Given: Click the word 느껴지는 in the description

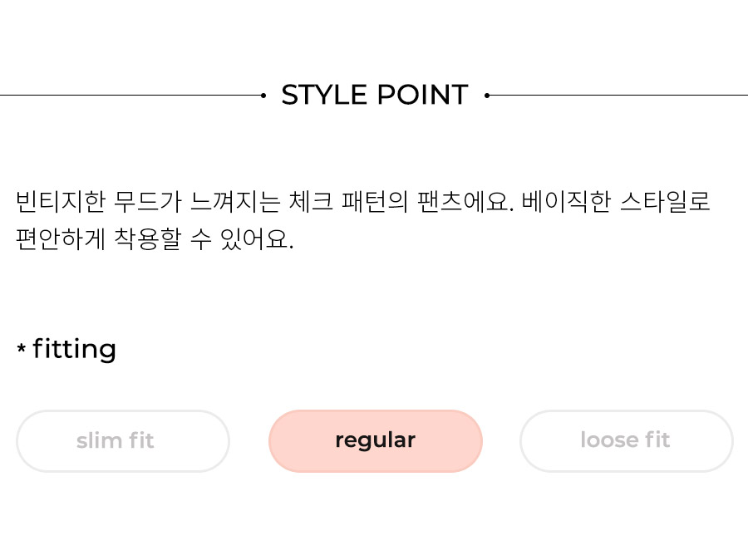Looking at the screenshot, I should point(235,201).
